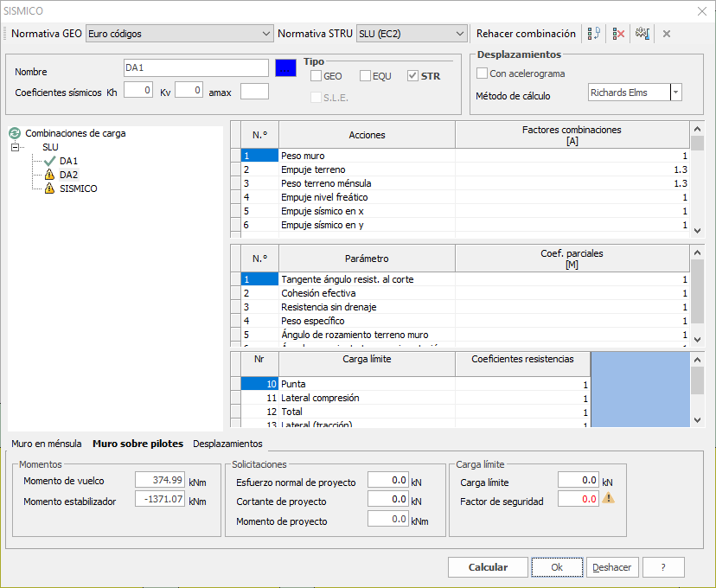
Task: Select the Muro sobre pilotes tab
Action: [x=137, y=444]
